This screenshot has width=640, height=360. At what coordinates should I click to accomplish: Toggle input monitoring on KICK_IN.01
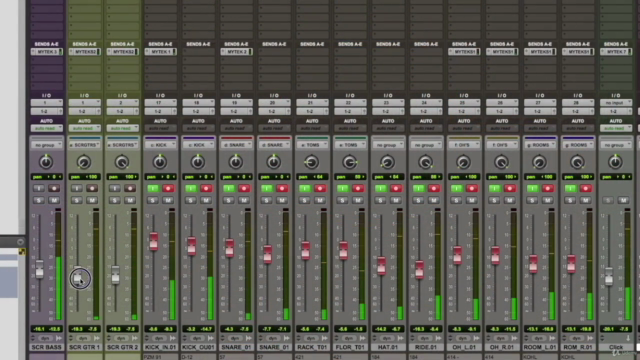click(153, 188)
